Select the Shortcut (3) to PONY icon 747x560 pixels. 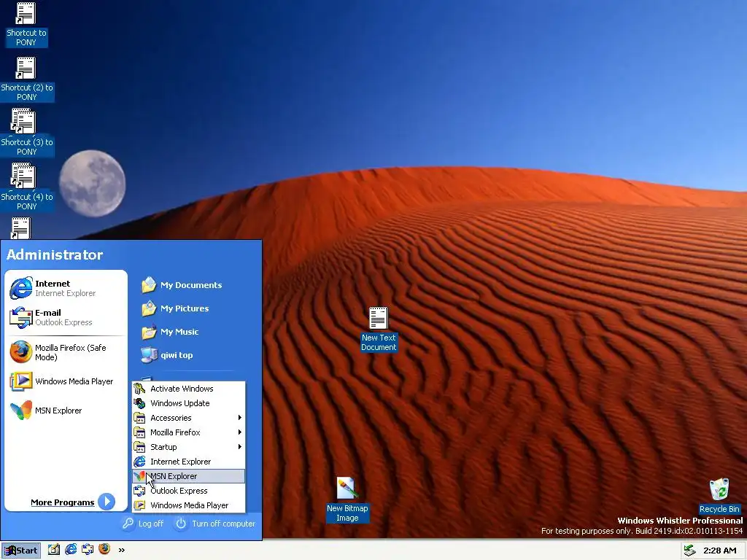coord(27,133)
